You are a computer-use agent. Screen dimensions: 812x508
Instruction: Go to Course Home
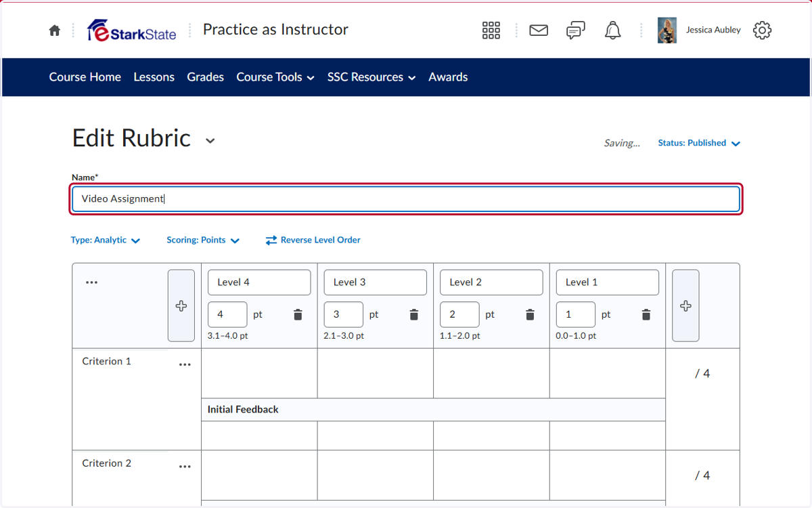click(85, 77)
